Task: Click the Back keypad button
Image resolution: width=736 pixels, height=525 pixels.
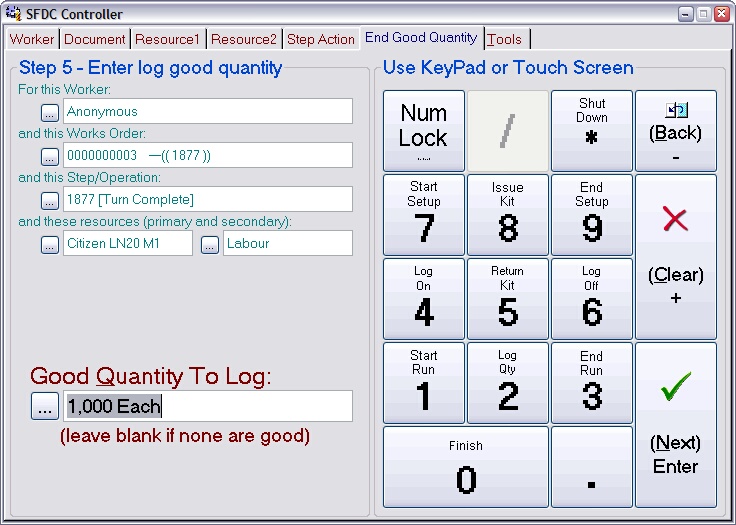Action: [676, 131]
